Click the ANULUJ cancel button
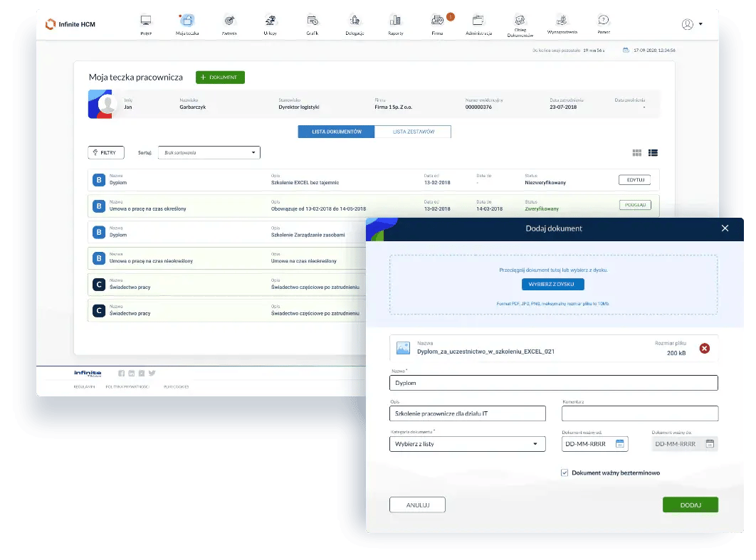This screenshot has width=756, height=560. click(x=418, y=505)
